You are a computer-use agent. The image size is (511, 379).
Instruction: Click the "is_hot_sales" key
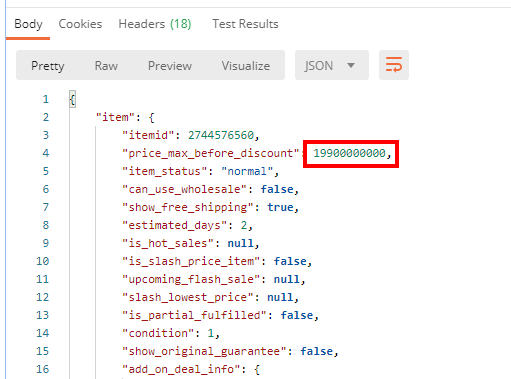[168, 243]
